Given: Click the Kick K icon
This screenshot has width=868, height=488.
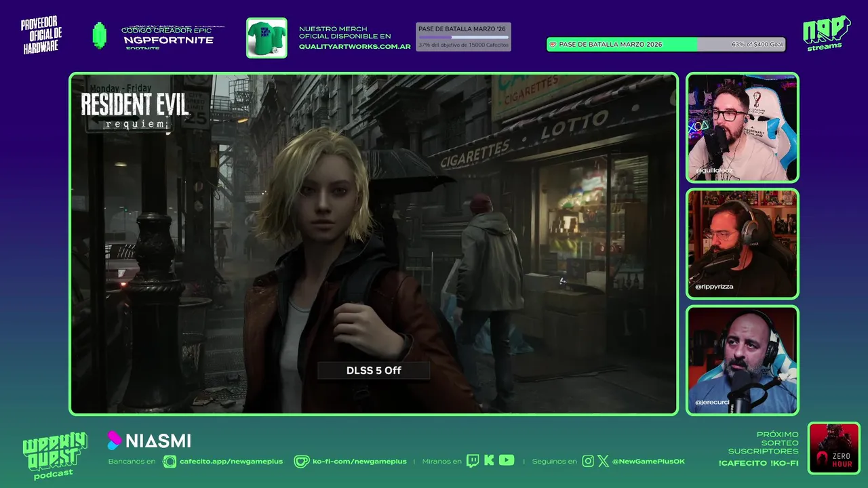Looking at the screenshot, I should [x=489, y=461].
